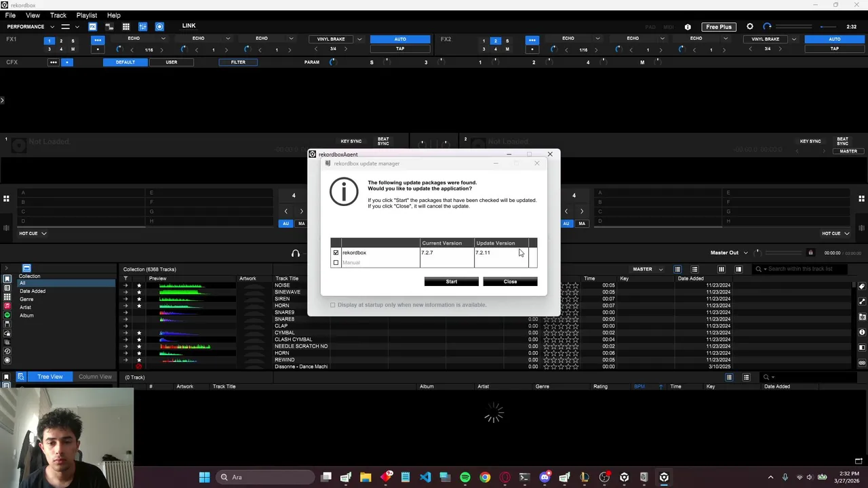868x488 pixels.
Task: Select Date Added in Collection tree
Action: click(x=33, y=291)
